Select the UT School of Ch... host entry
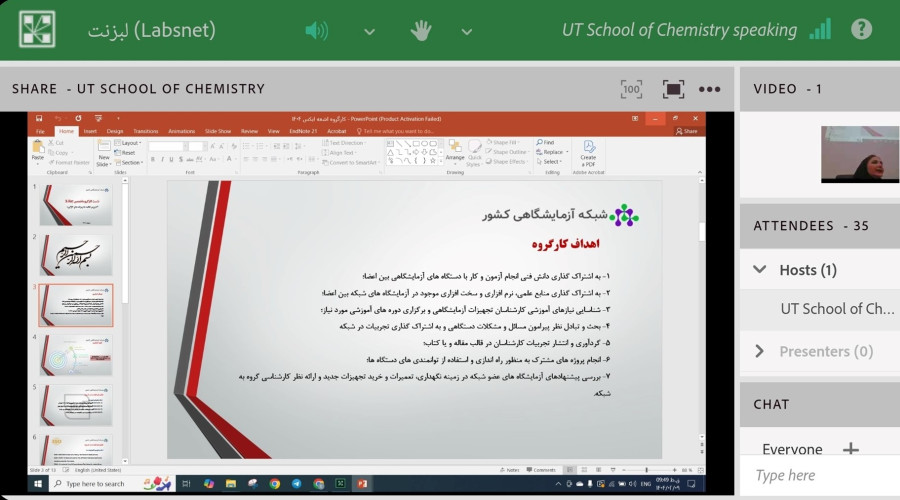 (x=836, y=309)
